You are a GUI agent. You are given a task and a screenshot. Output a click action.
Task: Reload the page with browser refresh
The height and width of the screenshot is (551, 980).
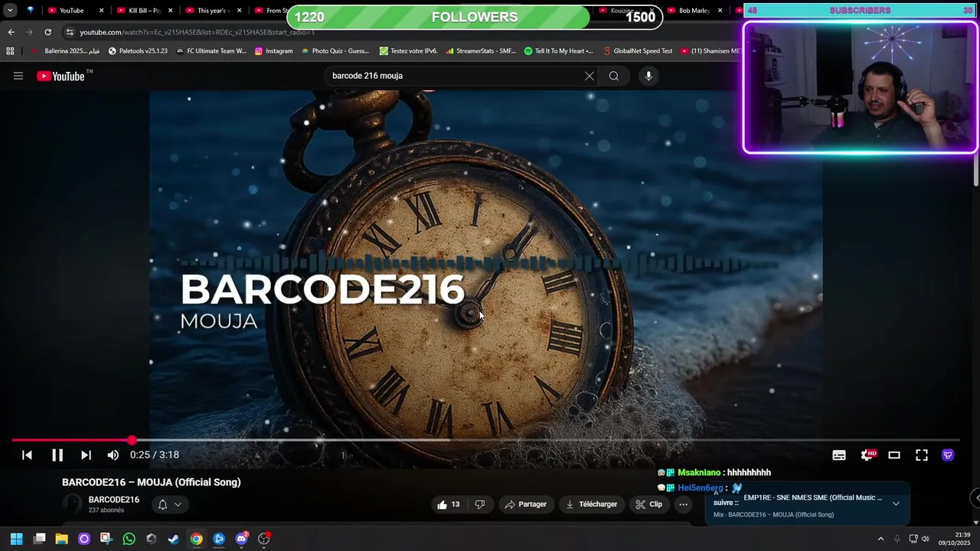click(x=47, y=32)
